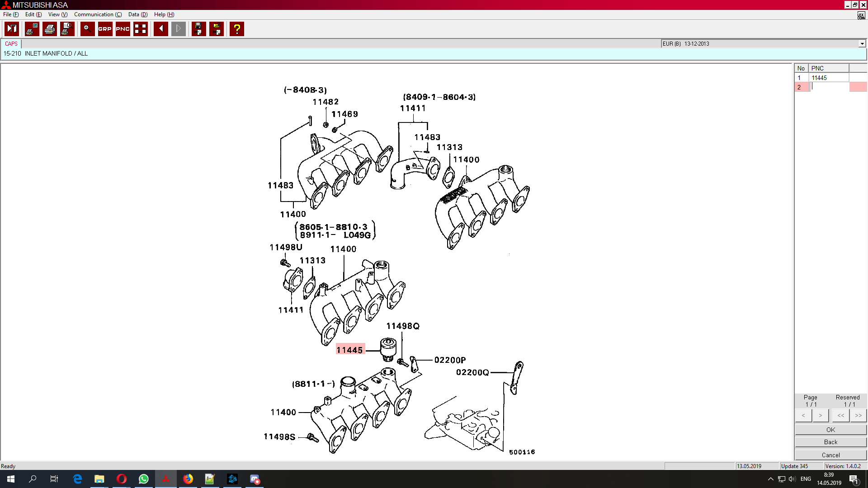
Task: Expand the EUR (B) 13-12-2013 dropdown
Action: pos(862,44)
